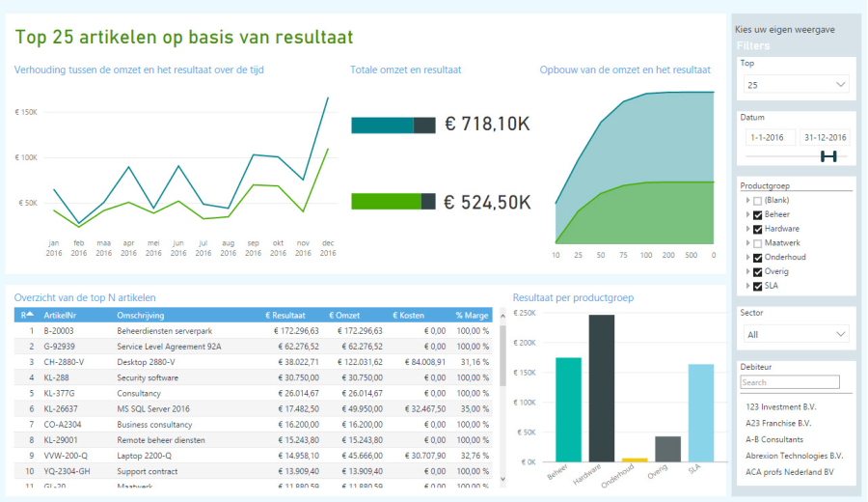Click the Debiteur search field

click(x=795, y=383)
